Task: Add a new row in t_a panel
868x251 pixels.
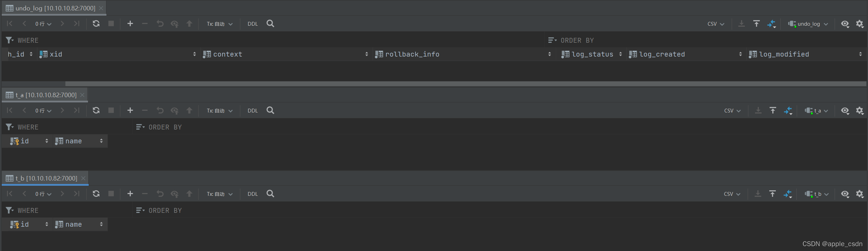Action: [x=130, y=110]
